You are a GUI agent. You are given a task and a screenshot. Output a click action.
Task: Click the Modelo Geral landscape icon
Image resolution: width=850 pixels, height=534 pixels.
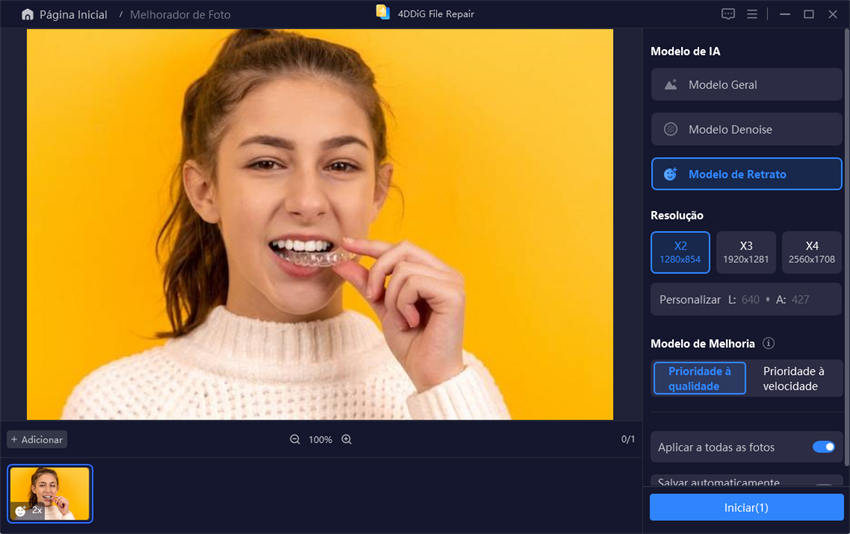pyautogui.click(x=671, y=85)
